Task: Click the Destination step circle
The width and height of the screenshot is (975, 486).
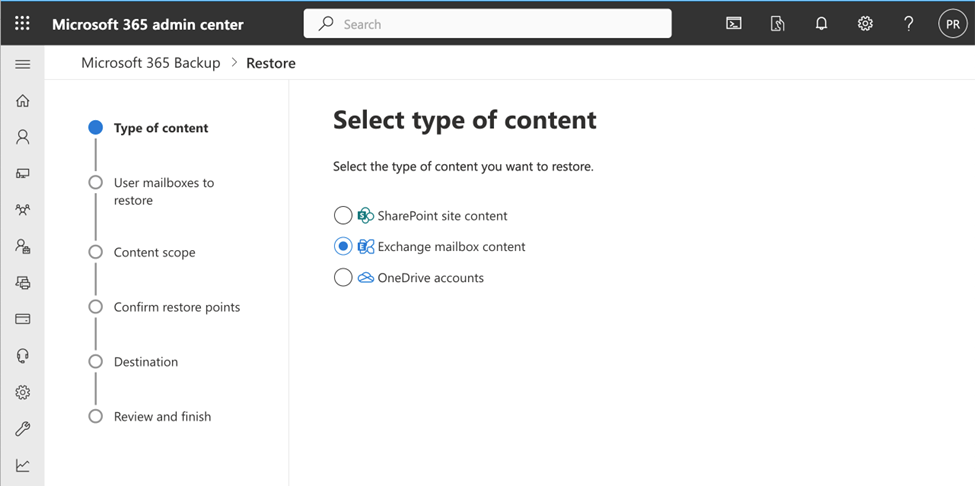Action: pos(95,362)
